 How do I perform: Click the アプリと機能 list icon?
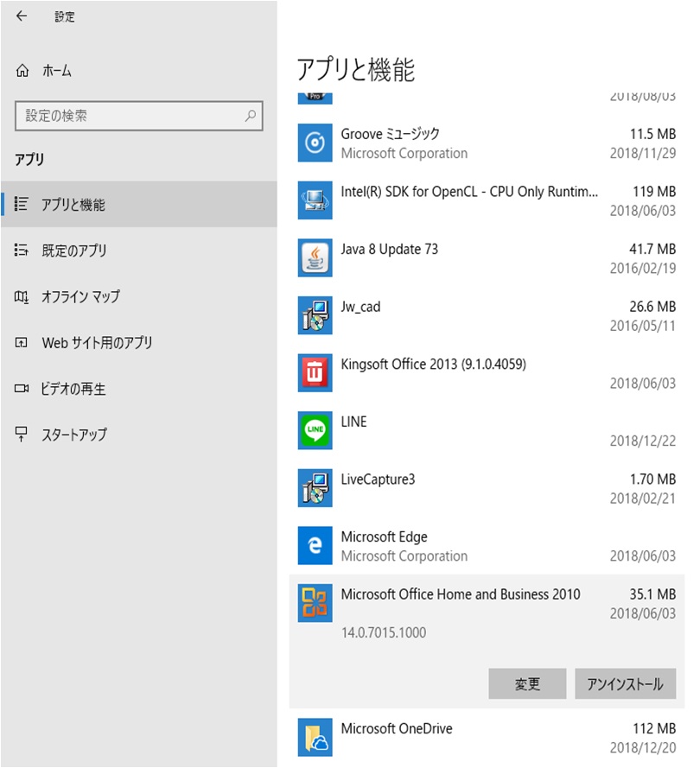21,204
